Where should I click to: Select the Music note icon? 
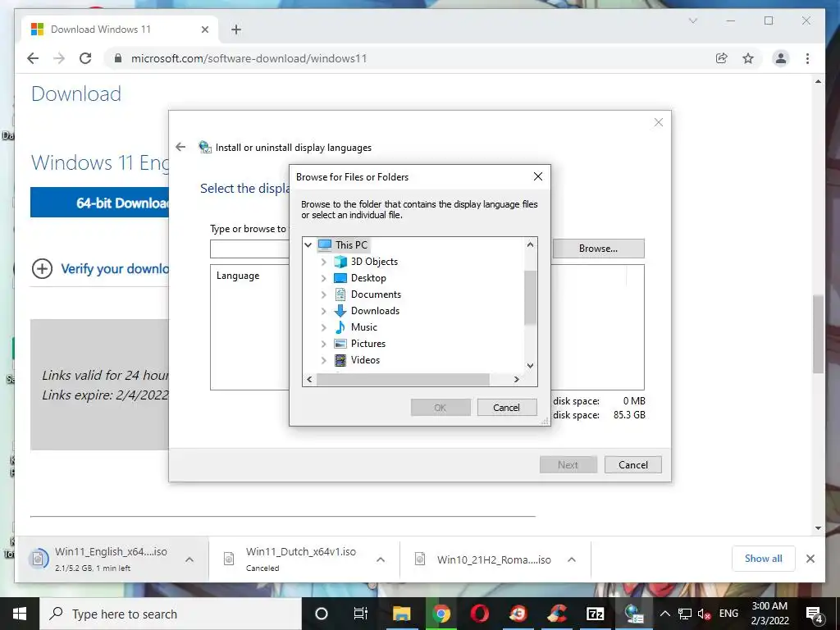pos(340,327)
